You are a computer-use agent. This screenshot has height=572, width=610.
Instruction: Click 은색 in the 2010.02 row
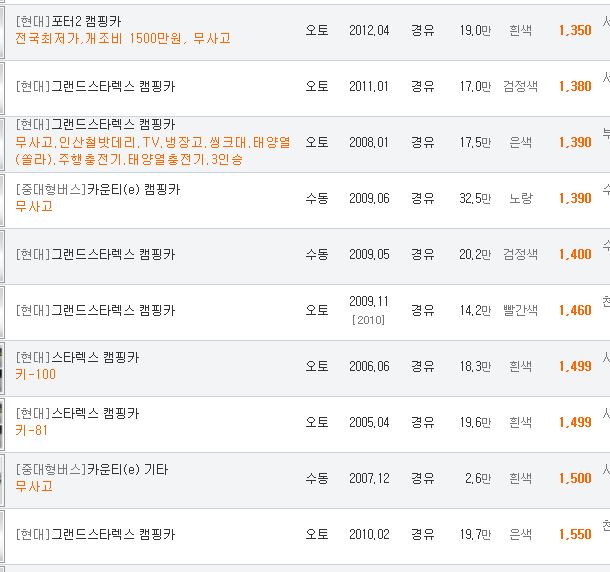pyautogui.click(x=521, y=534)
